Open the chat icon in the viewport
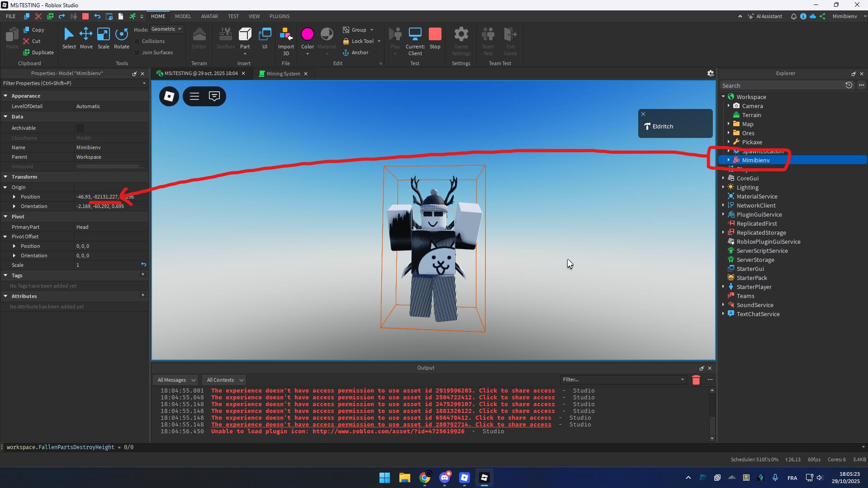Screen dimensions: 868x488 (214, 96)
